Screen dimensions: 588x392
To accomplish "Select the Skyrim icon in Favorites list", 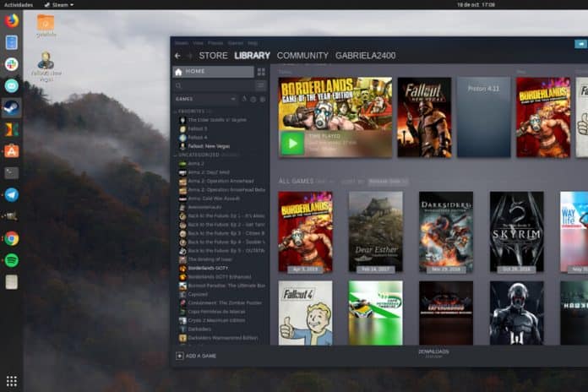I will tap(182, 120).
